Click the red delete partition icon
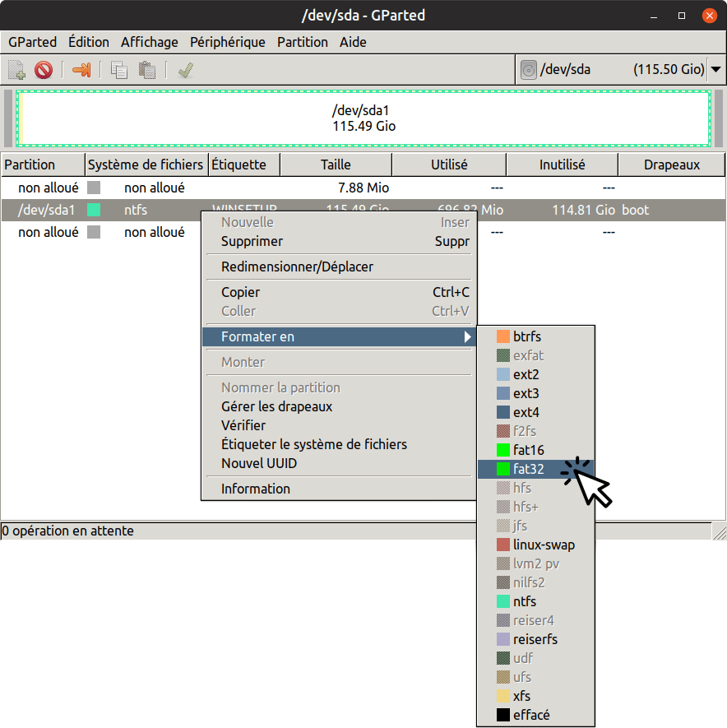Screen dimensions: 727x728 [x=44, y=70]
